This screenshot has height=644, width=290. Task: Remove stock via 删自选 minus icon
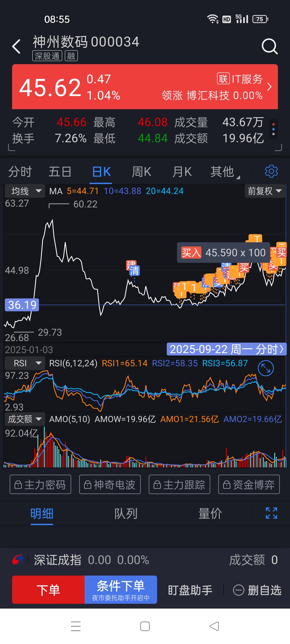238,590
